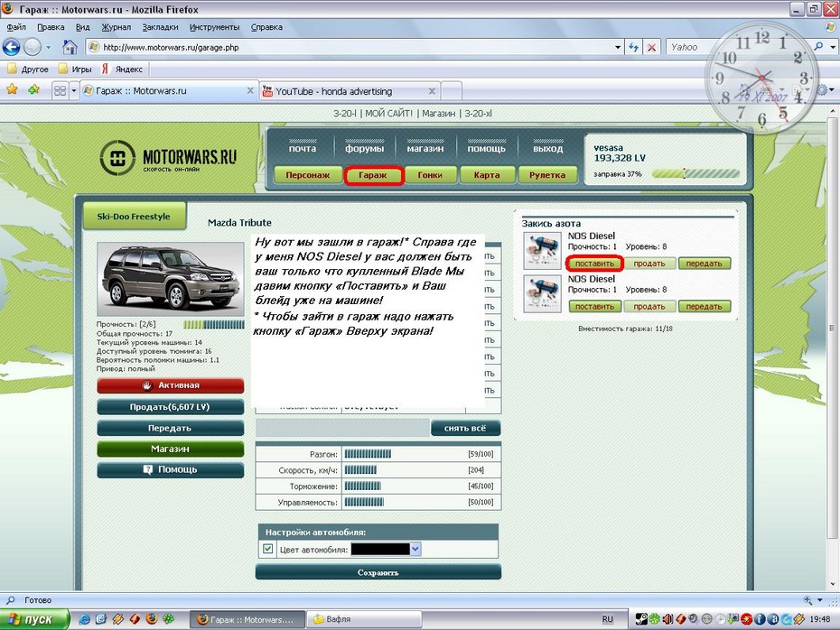Launch Firefox from the quick launch bar

152,619
